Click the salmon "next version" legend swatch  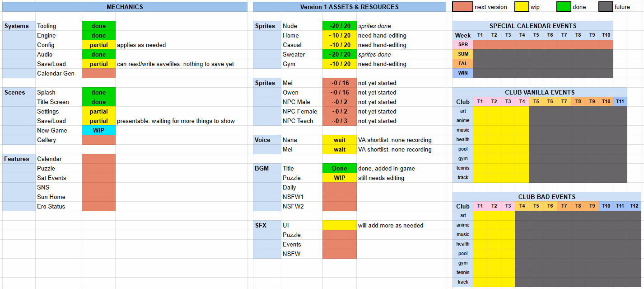(462, 7)
